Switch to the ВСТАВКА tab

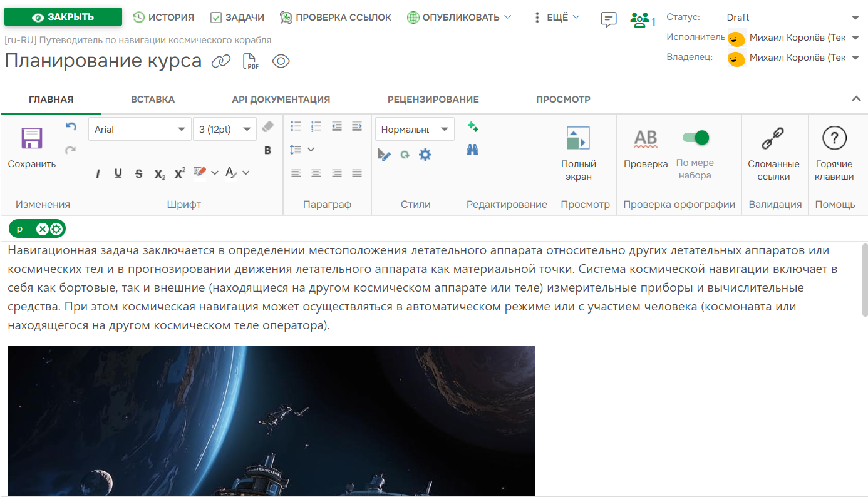(x=153, y=100)
